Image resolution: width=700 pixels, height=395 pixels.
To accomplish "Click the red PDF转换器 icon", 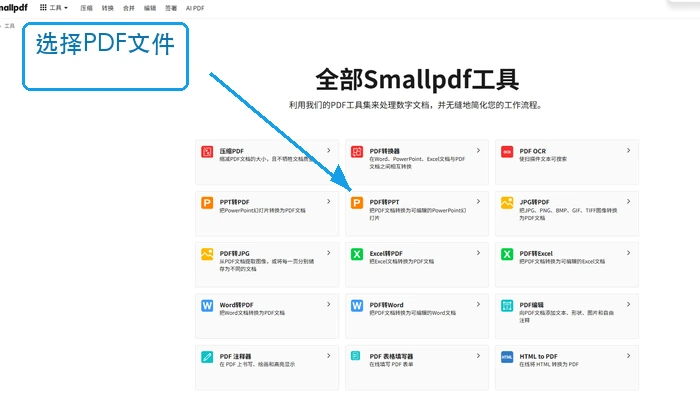I will tap(357, 152).
